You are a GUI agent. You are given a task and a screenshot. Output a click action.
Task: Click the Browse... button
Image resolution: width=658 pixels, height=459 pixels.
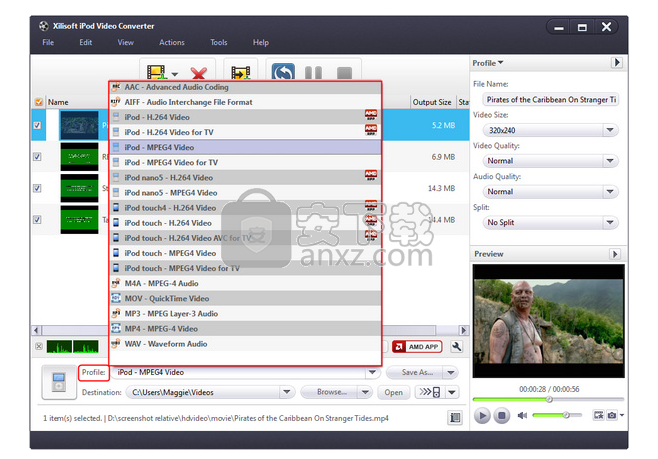click(330, 392)
